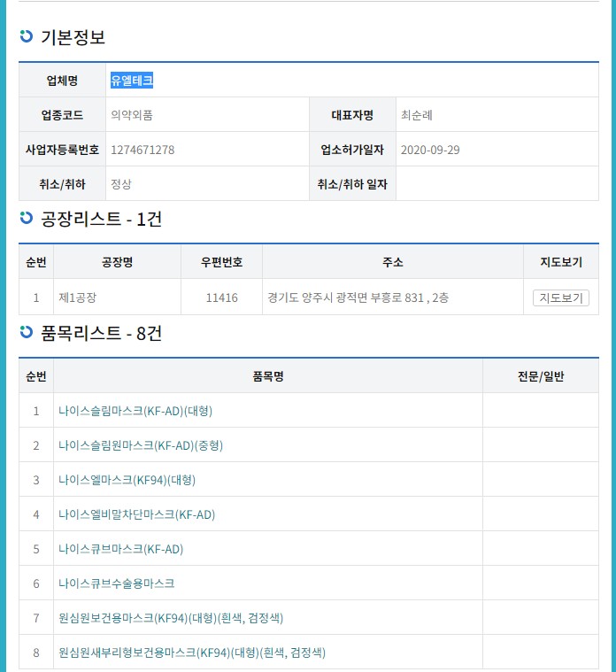
Task: Open product link 나이스슬림원마스크(KF-AD)(중형)
Action: (141, 445)
